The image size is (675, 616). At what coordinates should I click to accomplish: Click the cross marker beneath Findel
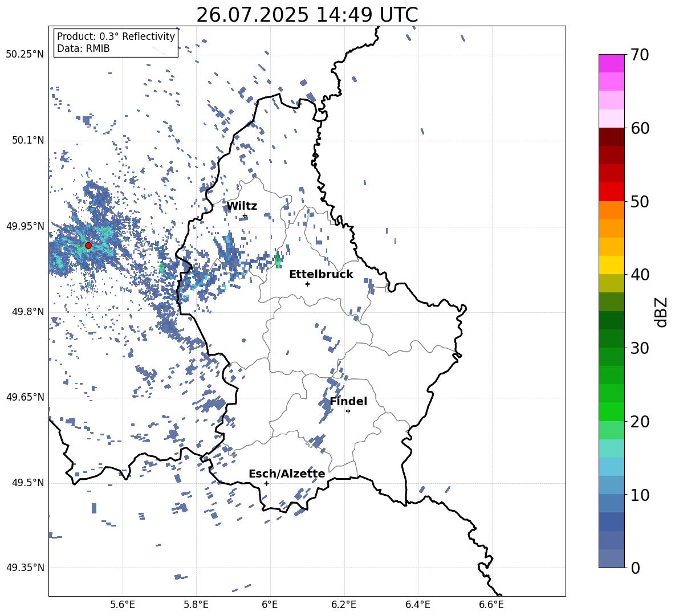coord(348,411)
